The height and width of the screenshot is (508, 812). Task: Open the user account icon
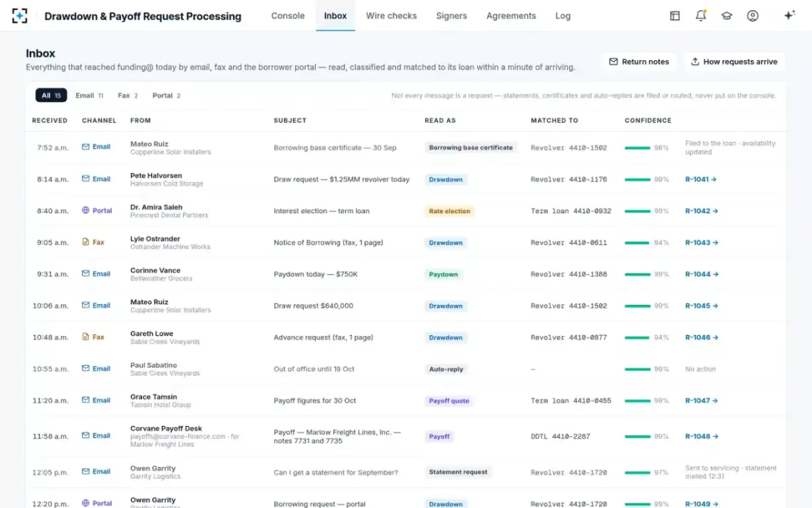coord(752,16)
